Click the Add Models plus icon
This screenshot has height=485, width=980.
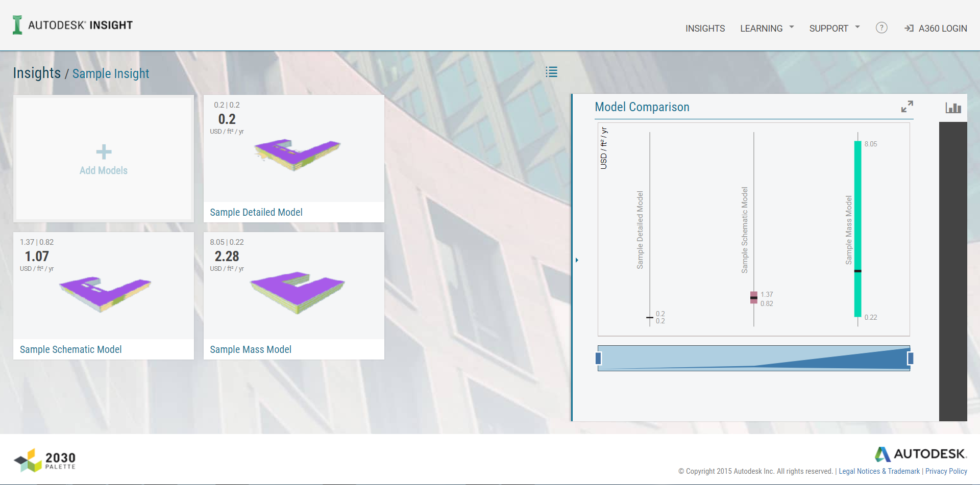[x=103, y=151]
